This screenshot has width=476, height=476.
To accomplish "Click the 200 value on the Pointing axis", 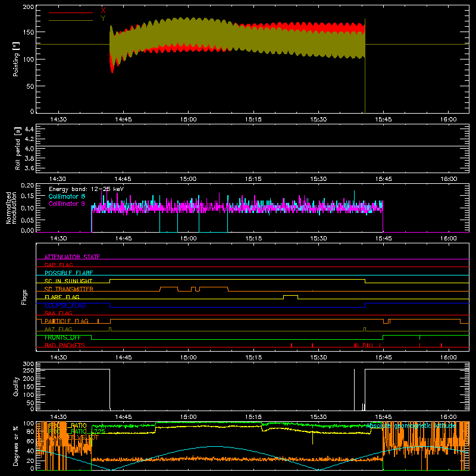I will (x=29, y=7).
